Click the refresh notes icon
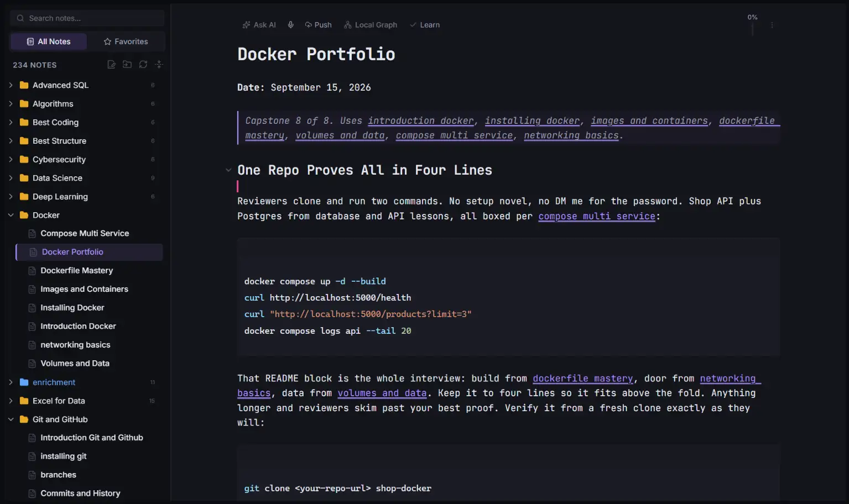Screen dimensions: 849x504 click(x=143, y=65)
